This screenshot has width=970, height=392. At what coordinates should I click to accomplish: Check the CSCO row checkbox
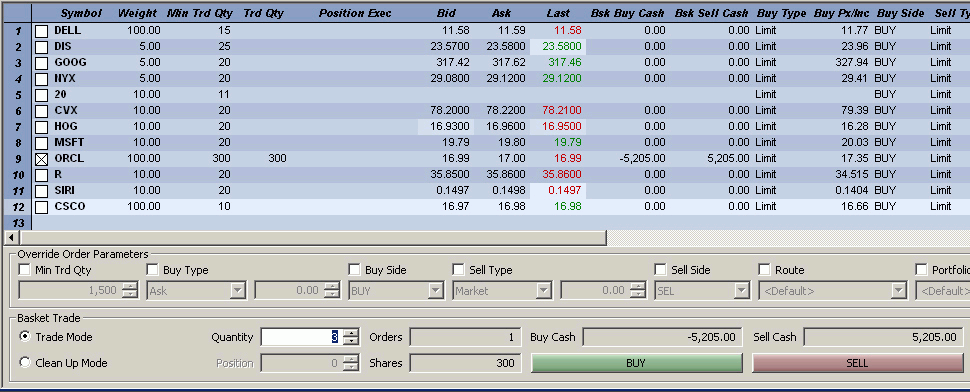point(41,207)
